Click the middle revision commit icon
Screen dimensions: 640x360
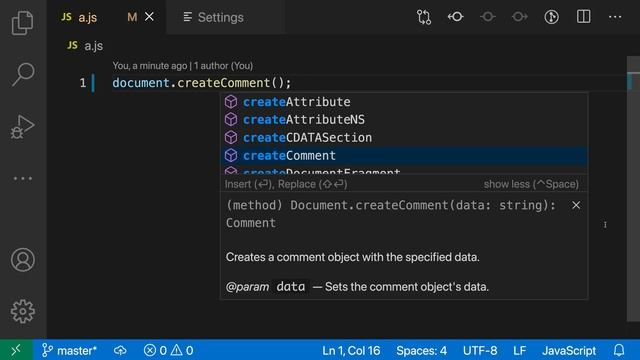487,17
